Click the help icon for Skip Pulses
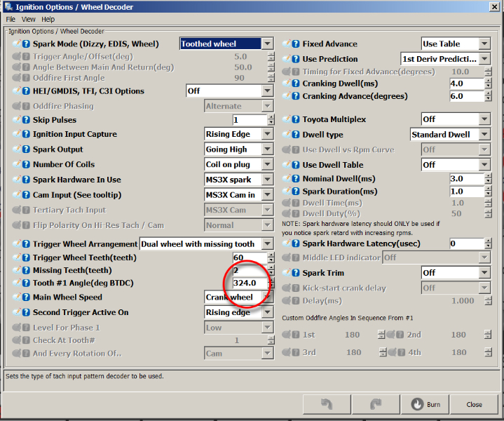This screenshot has height=421, width=504. (x=26, y=120)
